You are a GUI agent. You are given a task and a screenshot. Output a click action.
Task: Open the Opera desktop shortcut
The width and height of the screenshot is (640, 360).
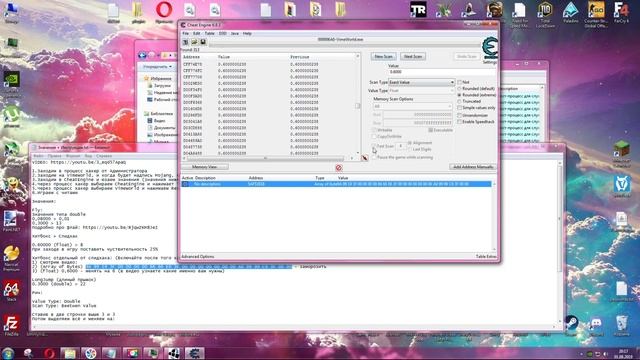point(164,11)
